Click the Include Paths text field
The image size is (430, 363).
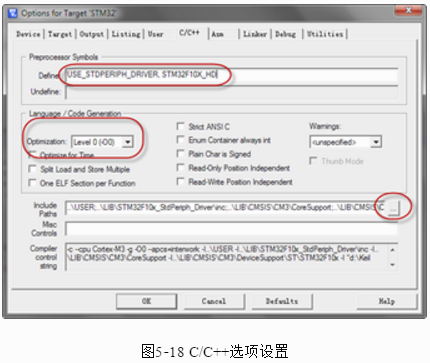point(225,208)
